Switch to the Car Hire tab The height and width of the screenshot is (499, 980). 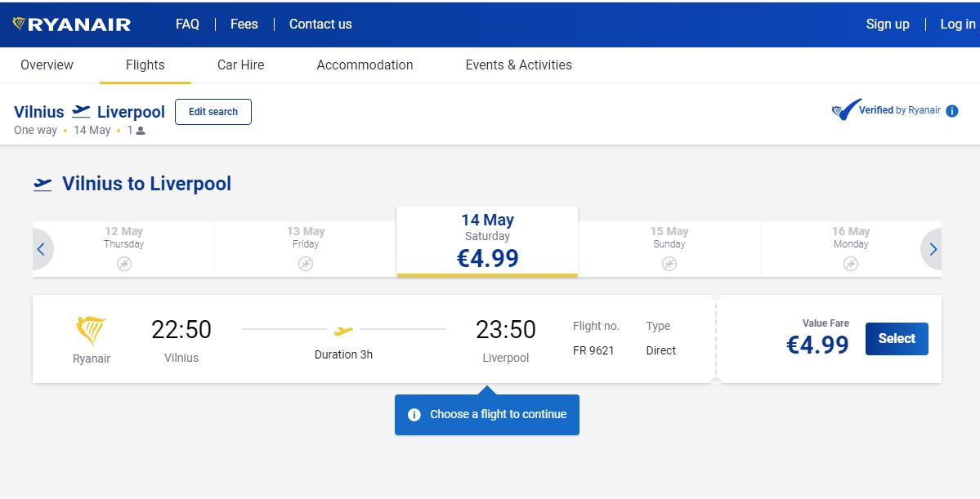240,65
